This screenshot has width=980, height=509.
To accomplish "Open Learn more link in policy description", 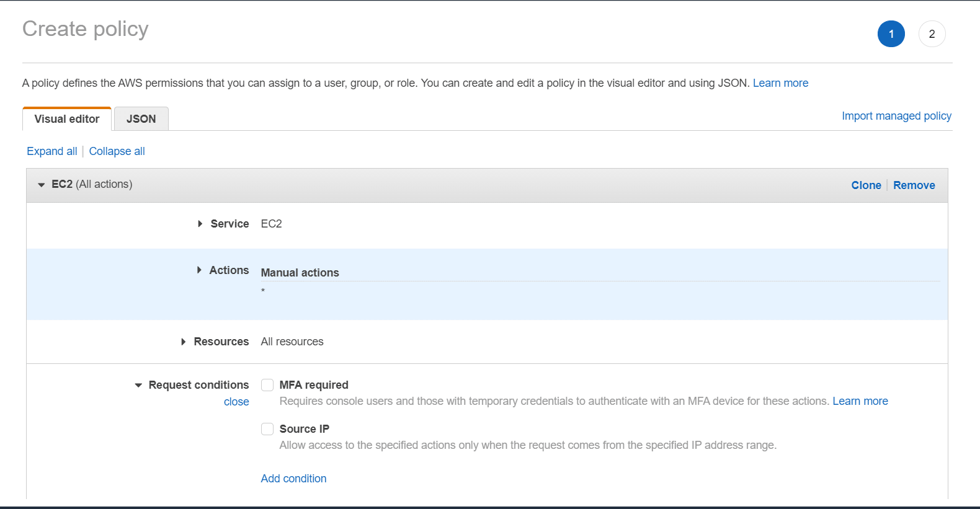I will (x=780, y=83).
